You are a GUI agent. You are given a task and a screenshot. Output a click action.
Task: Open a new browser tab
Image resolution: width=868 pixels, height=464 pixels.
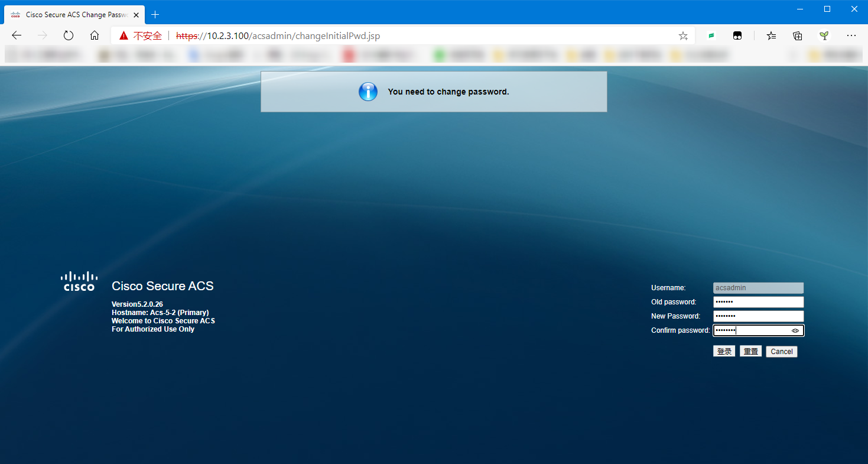155,14
